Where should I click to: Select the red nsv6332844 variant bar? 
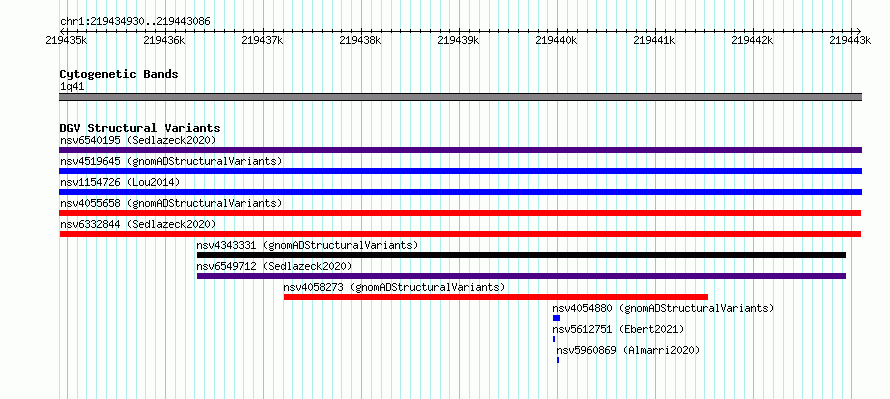460,234
